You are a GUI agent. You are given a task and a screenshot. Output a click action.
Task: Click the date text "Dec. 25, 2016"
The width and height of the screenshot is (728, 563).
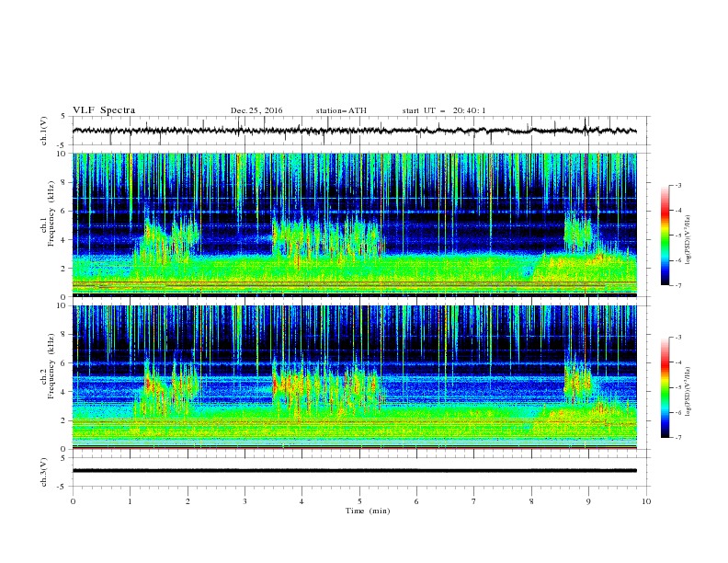[x=256, y=110]
